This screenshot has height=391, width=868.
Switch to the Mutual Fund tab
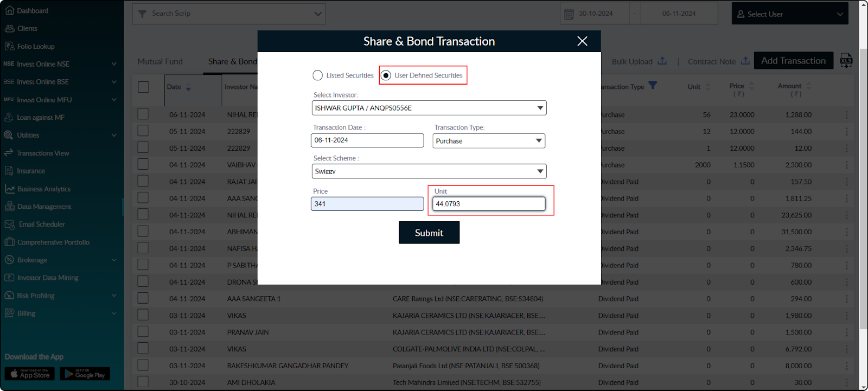160,61
